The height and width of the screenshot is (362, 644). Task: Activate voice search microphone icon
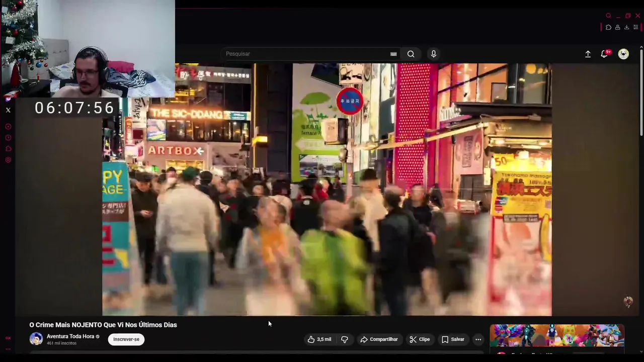click(434, 54)
